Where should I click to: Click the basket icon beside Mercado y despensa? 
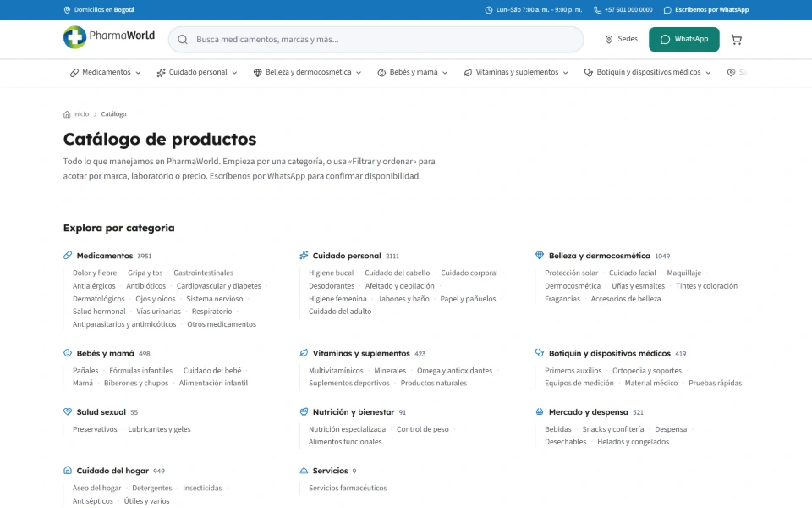point(540,411)
